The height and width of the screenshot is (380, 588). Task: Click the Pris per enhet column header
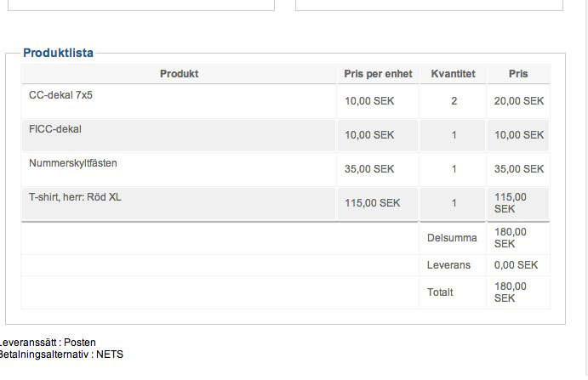[378, 74]
